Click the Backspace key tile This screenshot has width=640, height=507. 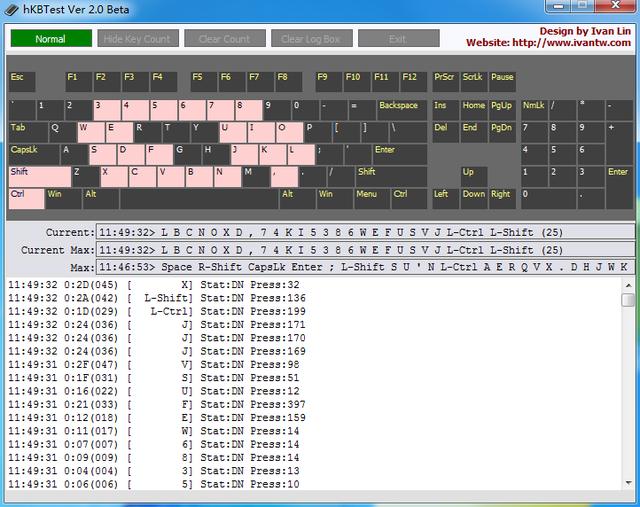(402, 110)
